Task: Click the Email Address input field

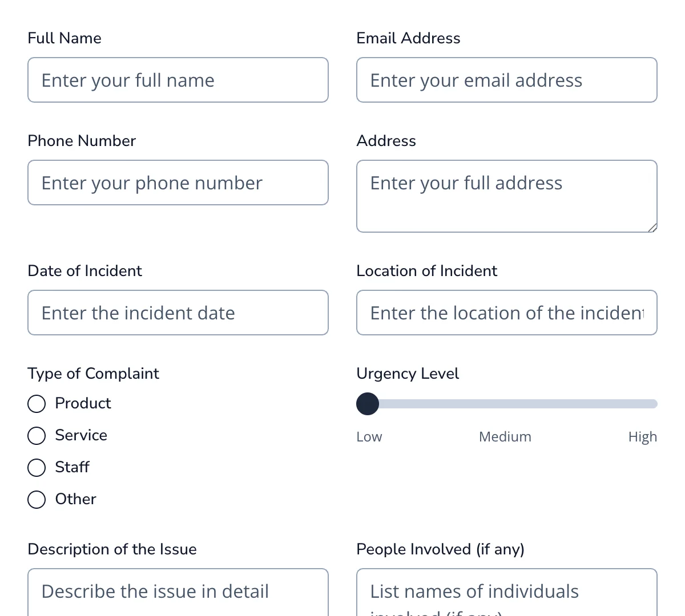Action: (x=506, y=80)
